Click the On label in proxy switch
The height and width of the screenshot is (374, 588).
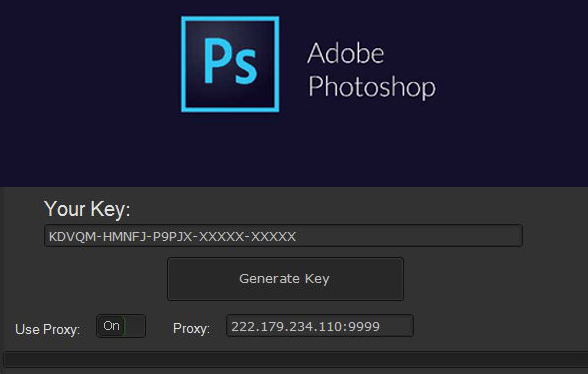tap(111, 326)
